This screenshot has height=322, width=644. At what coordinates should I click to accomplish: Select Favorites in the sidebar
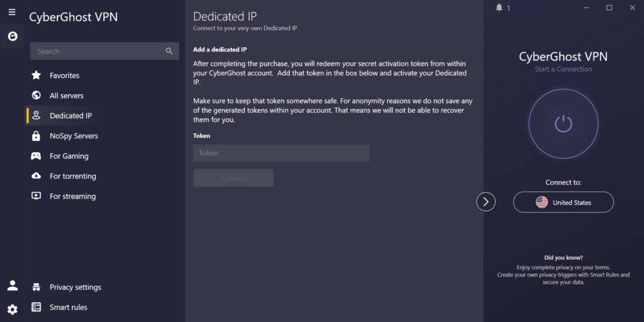tap(65, 75)
